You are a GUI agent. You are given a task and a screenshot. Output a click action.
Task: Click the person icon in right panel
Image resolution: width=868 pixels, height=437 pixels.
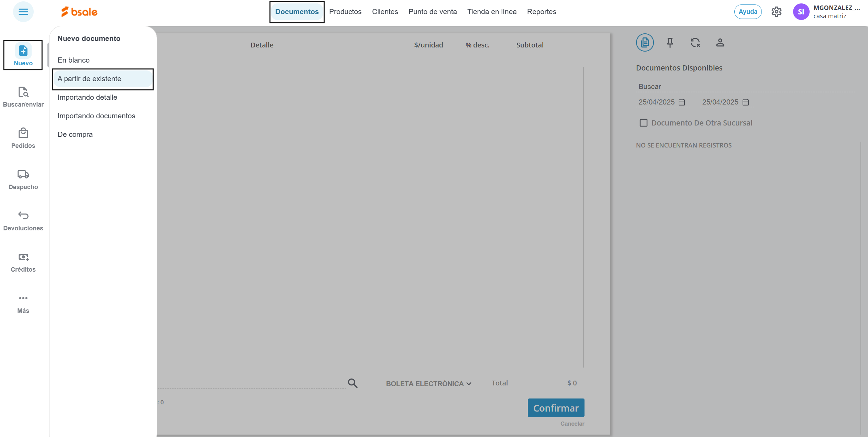(720, 43)
